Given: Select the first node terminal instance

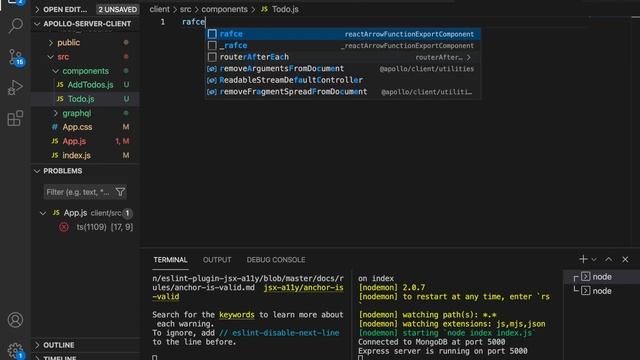Looking at the screenshot, I should [602, 277].
